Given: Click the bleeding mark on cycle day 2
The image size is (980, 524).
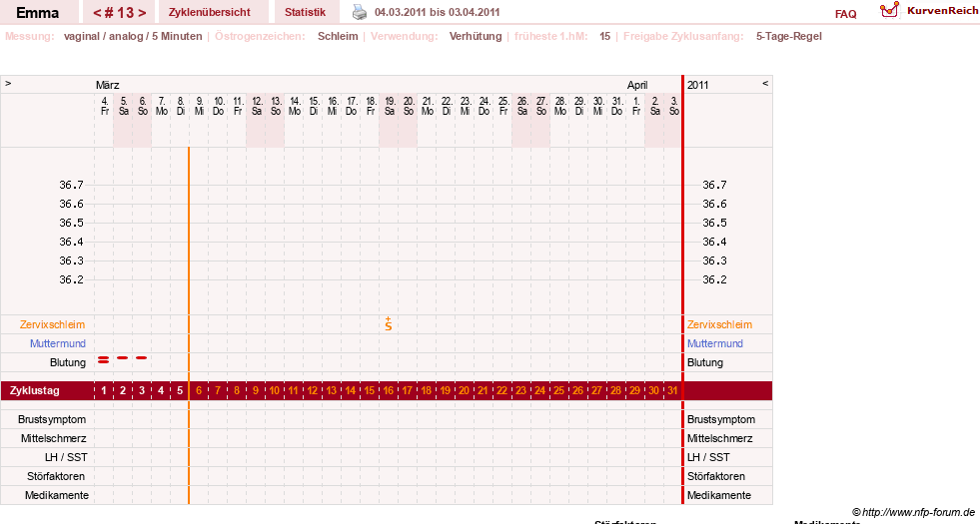Looking at the screenshot, I should (x=123, y=358).
